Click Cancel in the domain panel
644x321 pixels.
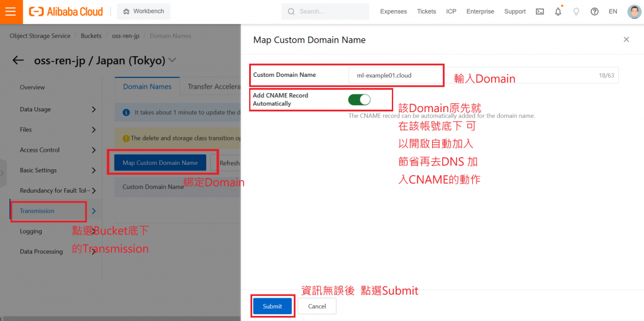pos(317,306)
